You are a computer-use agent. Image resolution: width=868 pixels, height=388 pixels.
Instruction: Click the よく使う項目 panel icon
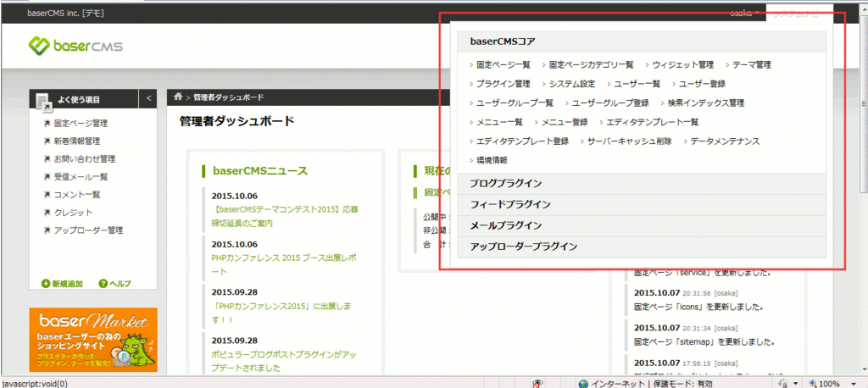[x=43, y=102]
